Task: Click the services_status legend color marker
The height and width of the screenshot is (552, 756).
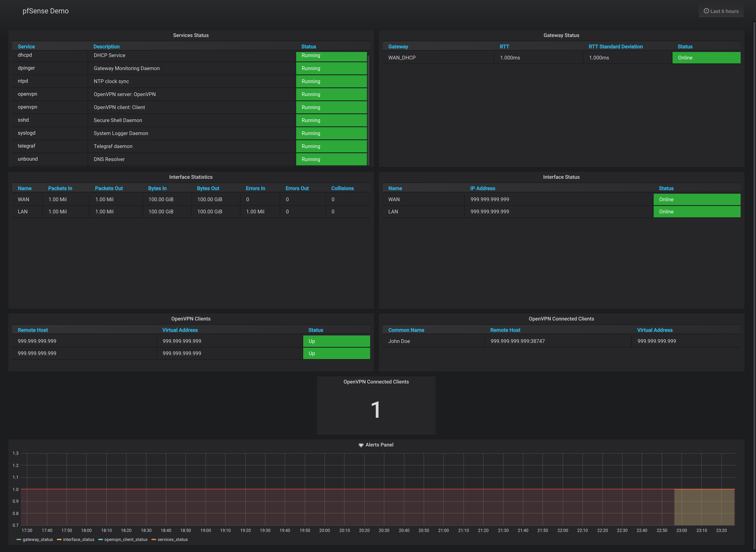Action: click(x=154, y=540)
